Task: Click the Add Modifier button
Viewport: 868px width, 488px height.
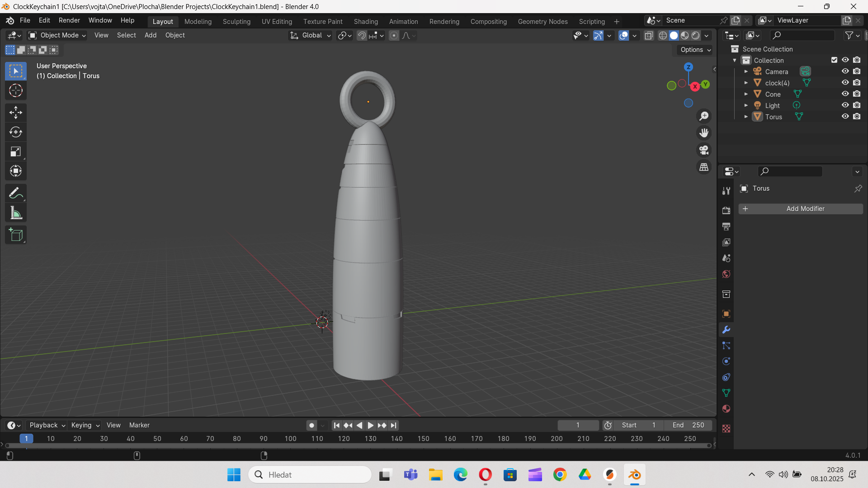Action: (801, 209)
